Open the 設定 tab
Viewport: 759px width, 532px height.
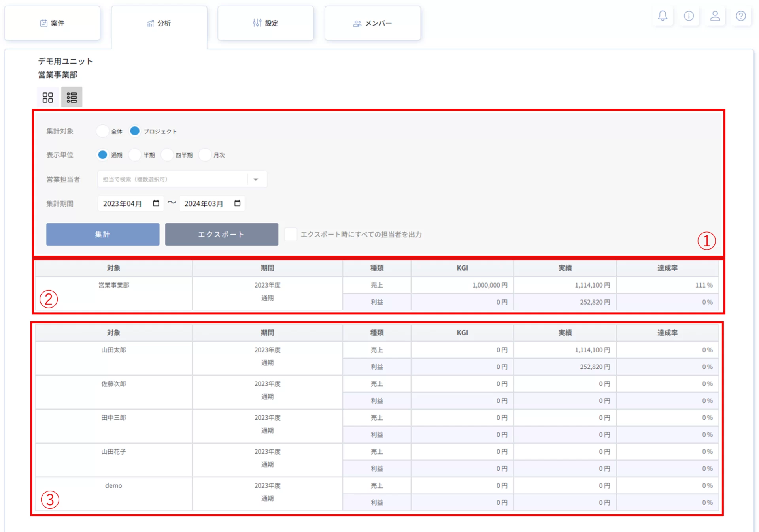point(266,23)
